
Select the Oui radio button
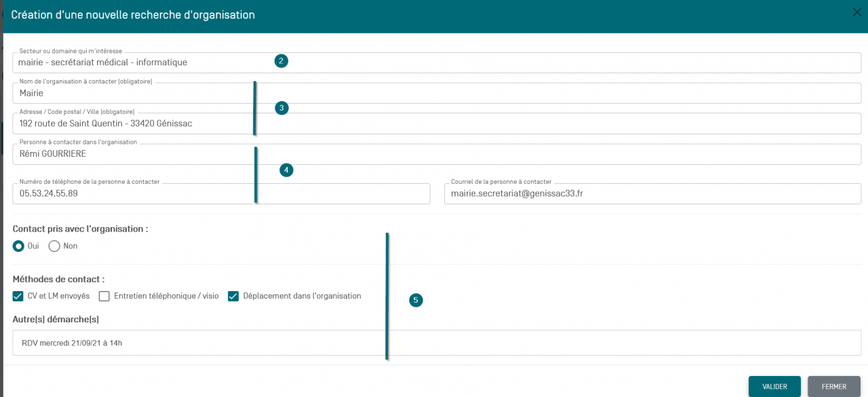18,246
